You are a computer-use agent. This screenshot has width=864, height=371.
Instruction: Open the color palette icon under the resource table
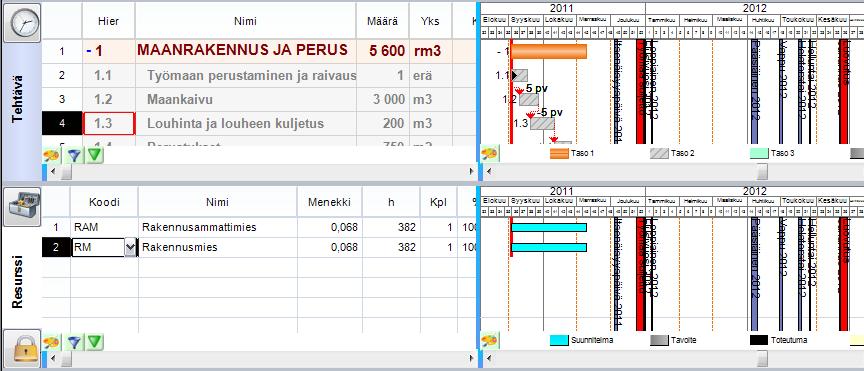(x=51, y=342)
